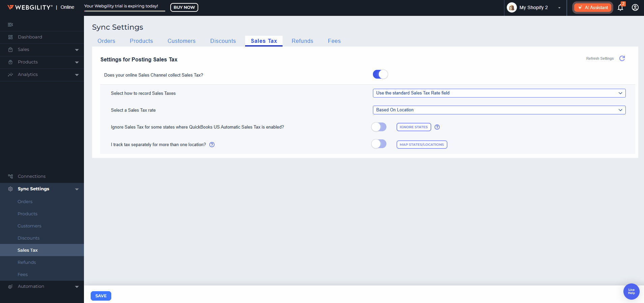The width and height of the screenshot is (644, 303).
Task: Open the user account profile icon
Action: click(x=635, y=7)
